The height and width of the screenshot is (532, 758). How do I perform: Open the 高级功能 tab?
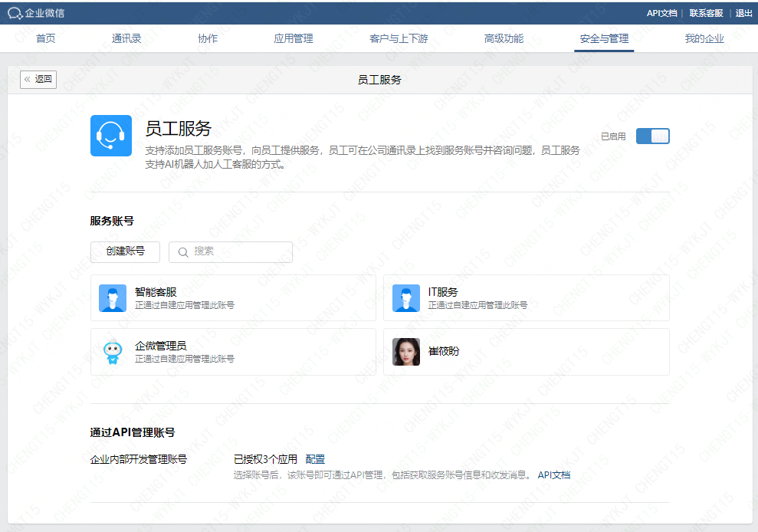(x=504, y=38)
